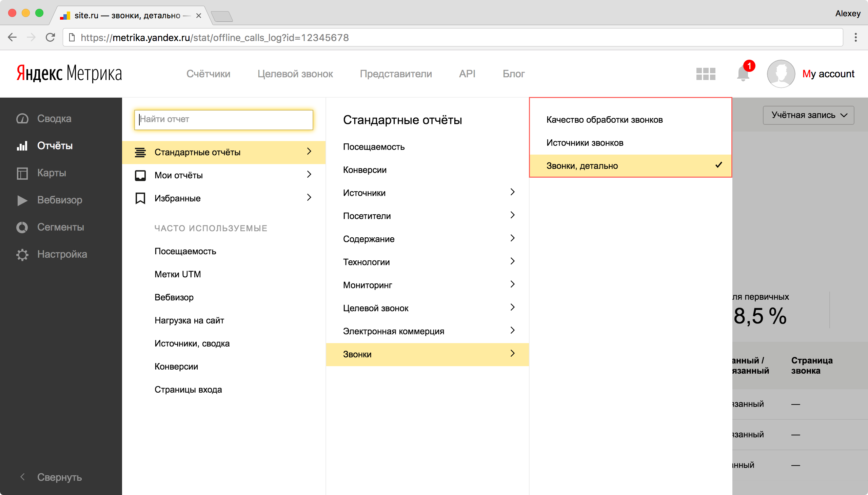The height and width of the screenshot is (495, 868).
Task: Click the Яндекс Метрика logo
Action: [69, 74]
